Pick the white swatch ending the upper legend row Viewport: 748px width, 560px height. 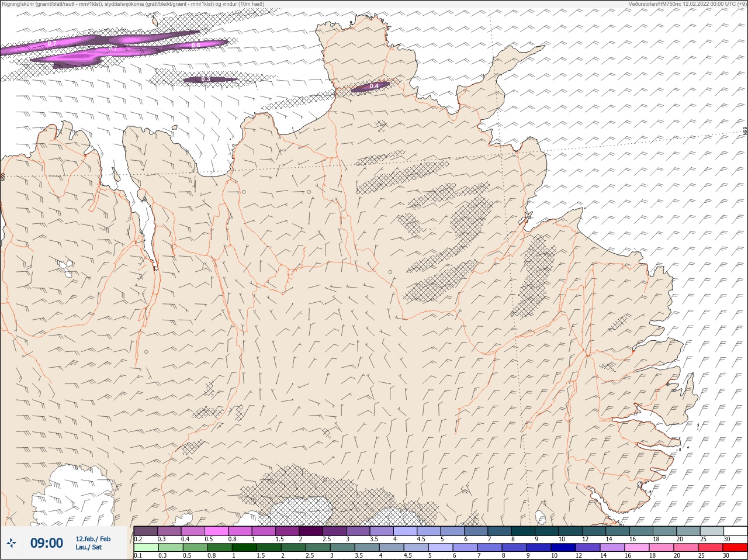(x=735, y=531)
